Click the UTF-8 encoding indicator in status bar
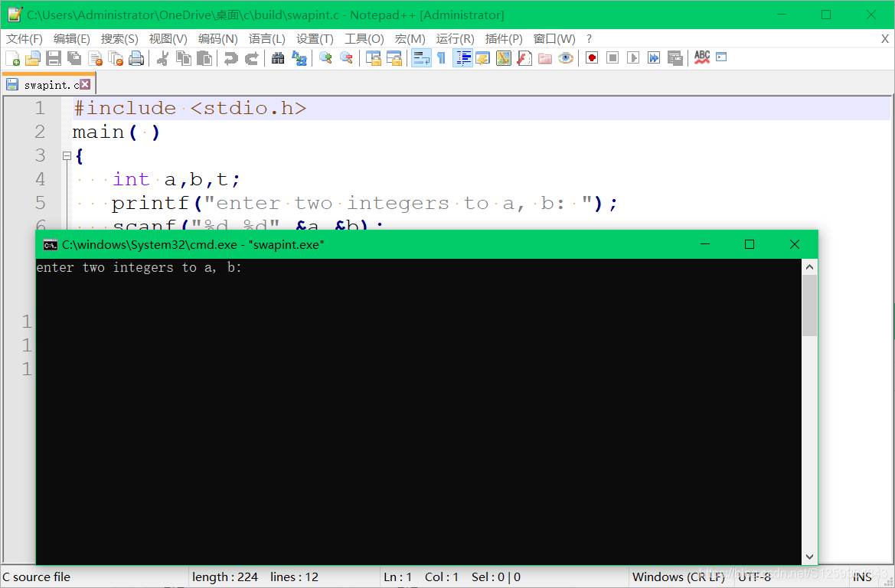Image resolution: width=895 pixels, height=588 pixels. (x=754, y=577)
